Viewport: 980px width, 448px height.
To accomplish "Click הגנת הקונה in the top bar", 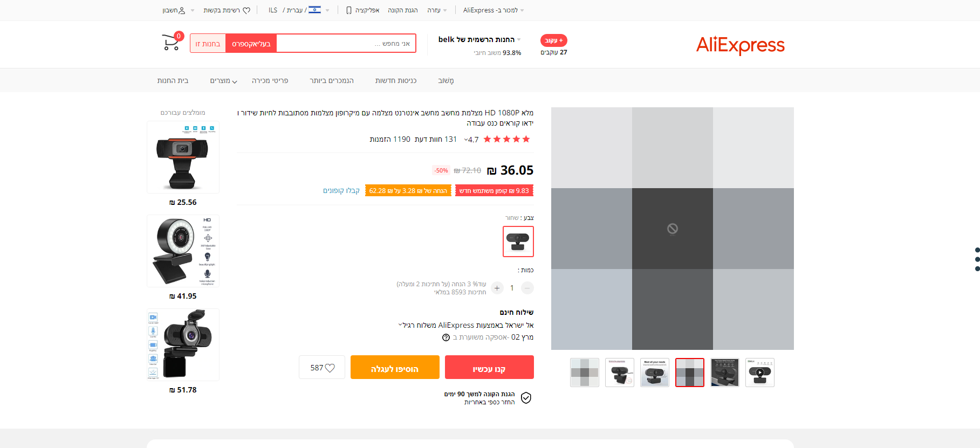I will tap(403, 10).
